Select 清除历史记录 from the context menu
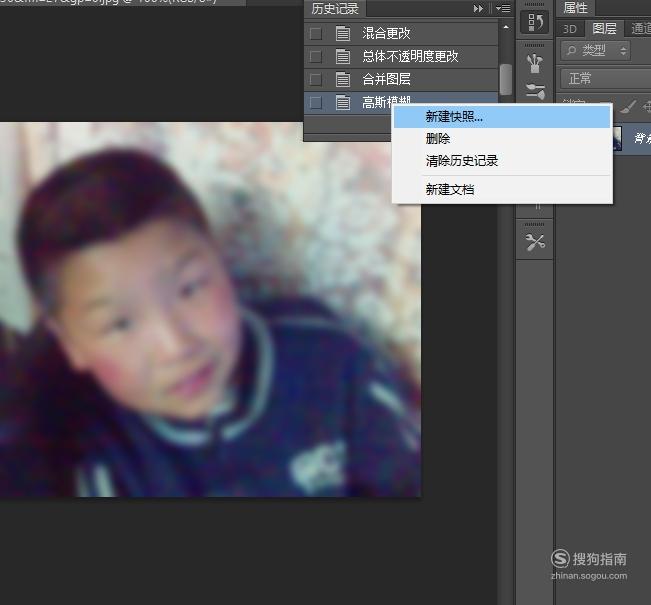The width and height of the screenshot is (651, 605). (x=502, y=161)
